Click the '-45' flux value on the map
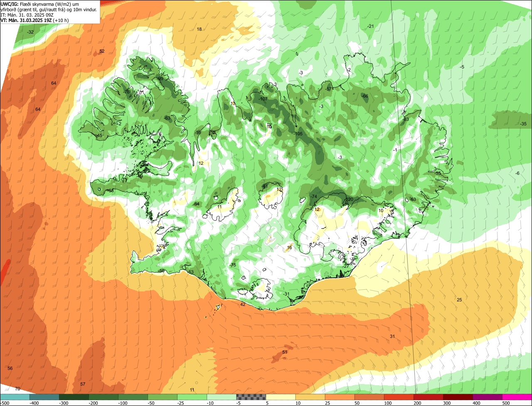This screenshot has height=406, width=532. 99,135
